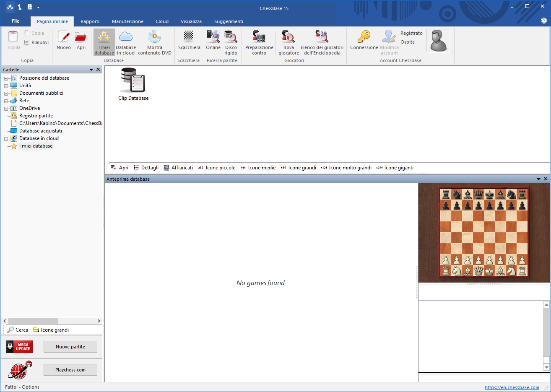
Task: Open database with Apri folder icon
Action: pyautogui.click(x=81, y=37)
